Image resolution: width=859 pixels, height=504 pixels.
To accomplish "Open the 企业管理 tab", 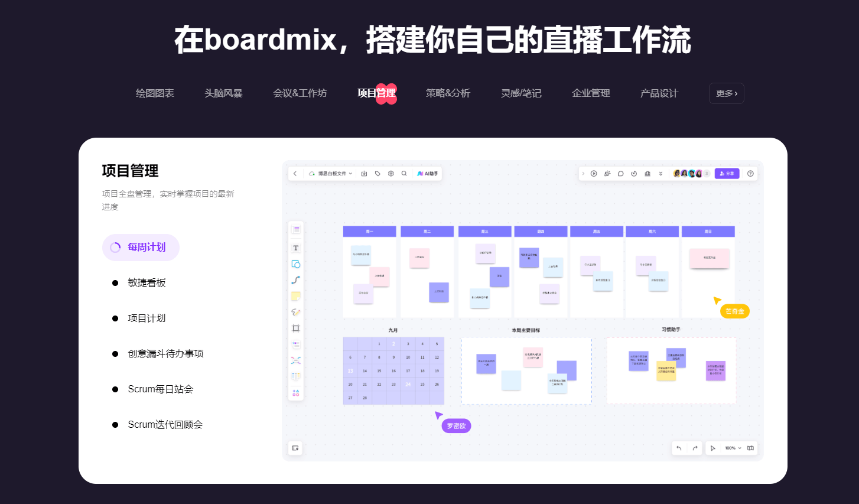I will coord(591,93).
